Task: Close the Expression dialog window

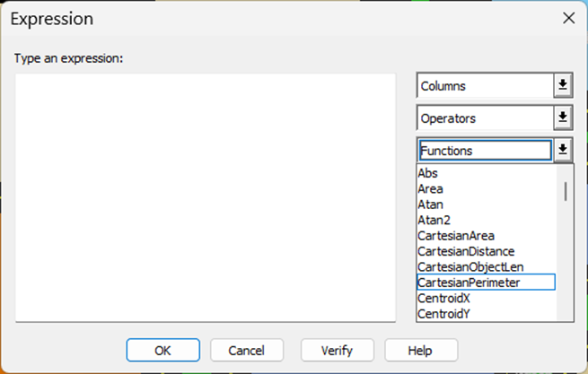Action: coord(567,18)
